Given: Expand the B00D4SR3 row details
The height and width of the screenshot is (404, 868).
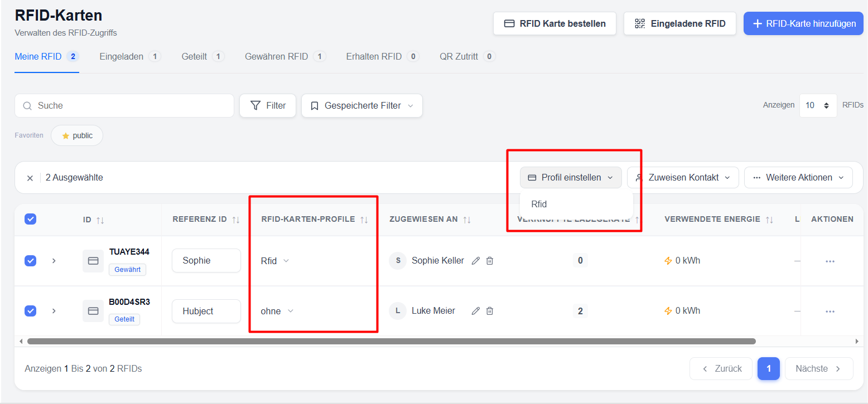Looking at the screenshot, I should (x=54, y=311).
